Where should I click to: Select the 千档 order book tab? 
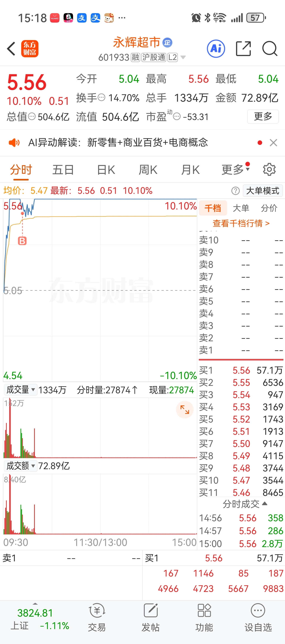[x=213, y=208]
